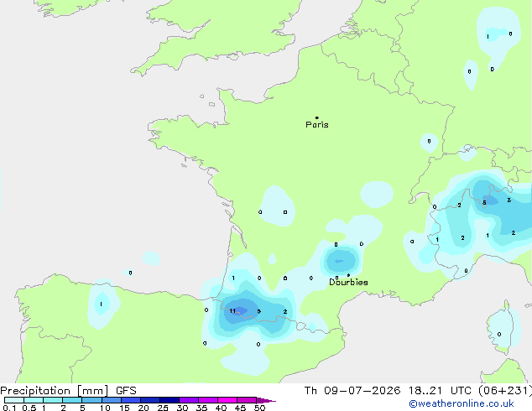Select the 2–5 mm legend color swatch
The image size is (532, 411).
coord(72,400)
